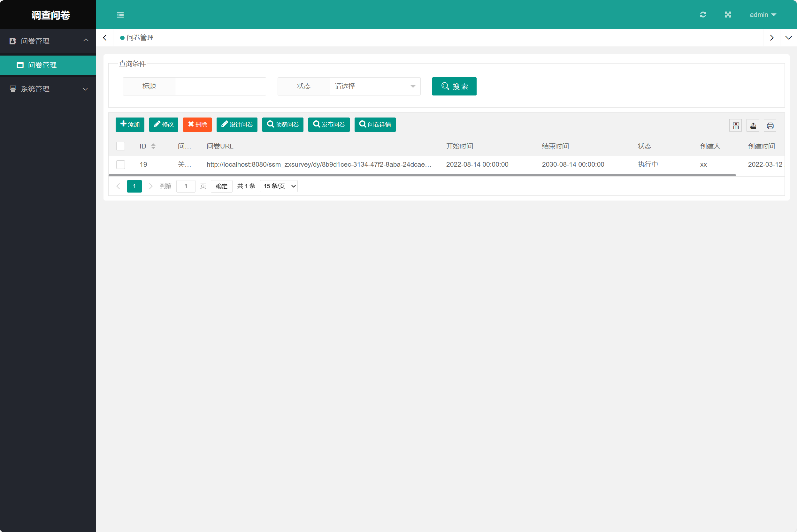
Task: Click the table export icon
Action: coord(753,125)
